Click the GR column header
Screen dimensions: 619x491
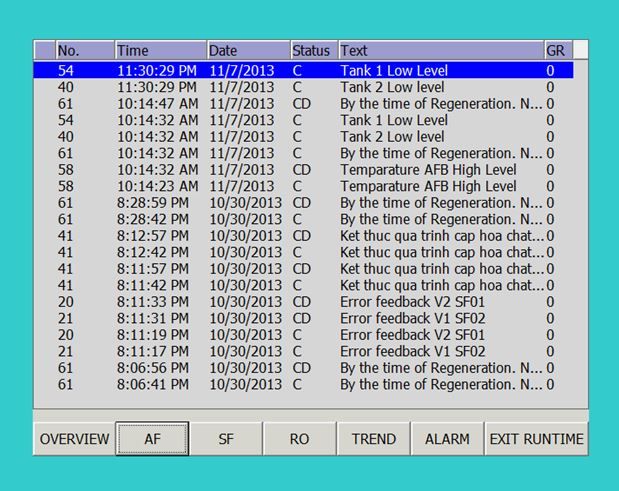click(x=558, y=50)
